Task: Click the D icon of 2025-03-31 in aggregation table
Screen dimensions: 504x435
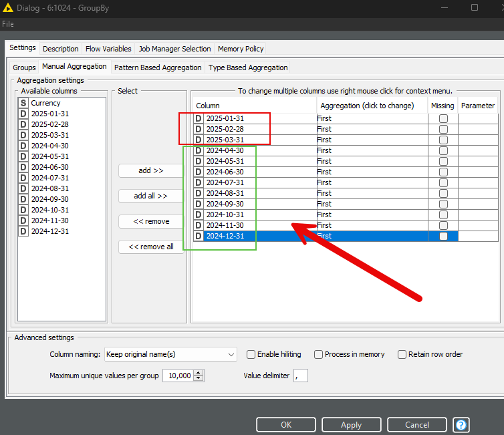Action: point(199,140)
